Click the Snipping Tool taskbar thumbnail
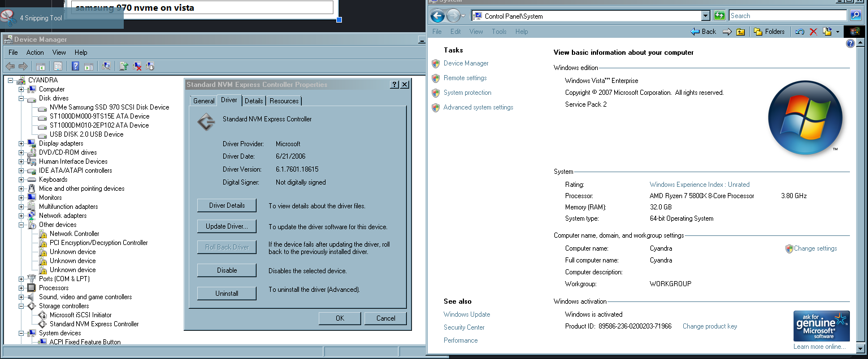Viewport: 868px width, 359px height. tap(62, 17)
